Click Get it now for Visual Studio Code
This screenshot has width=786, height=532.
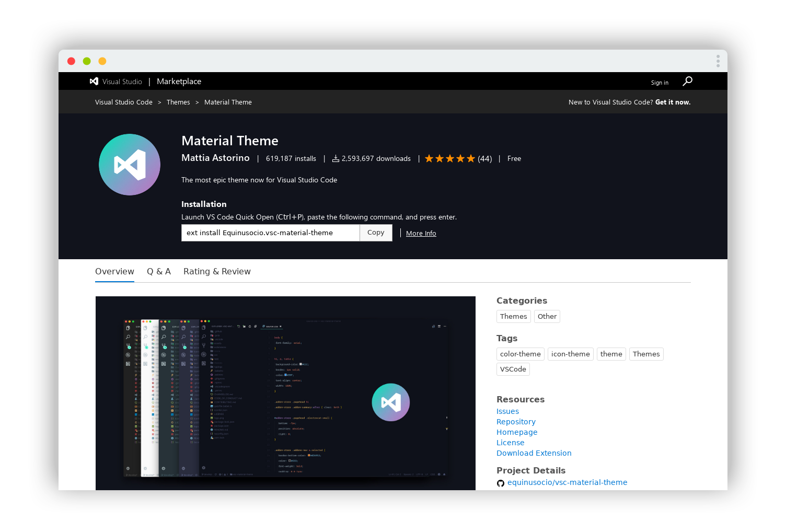pos(673,102)
